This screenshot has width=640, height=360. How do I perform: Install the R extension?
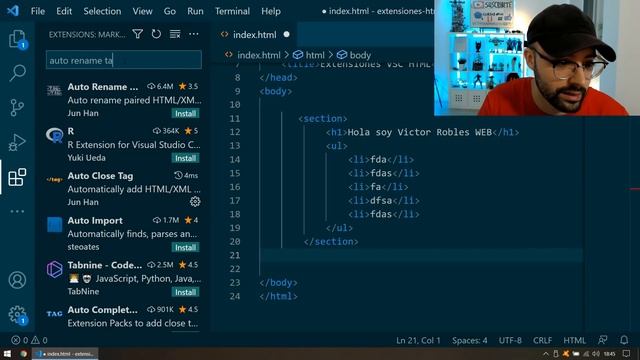[185, 158]
